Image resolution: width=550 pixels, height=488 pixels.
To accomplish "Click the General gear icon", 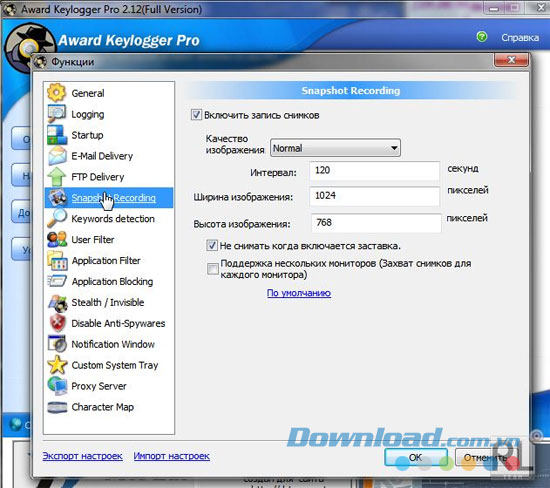I will (56, 93).
